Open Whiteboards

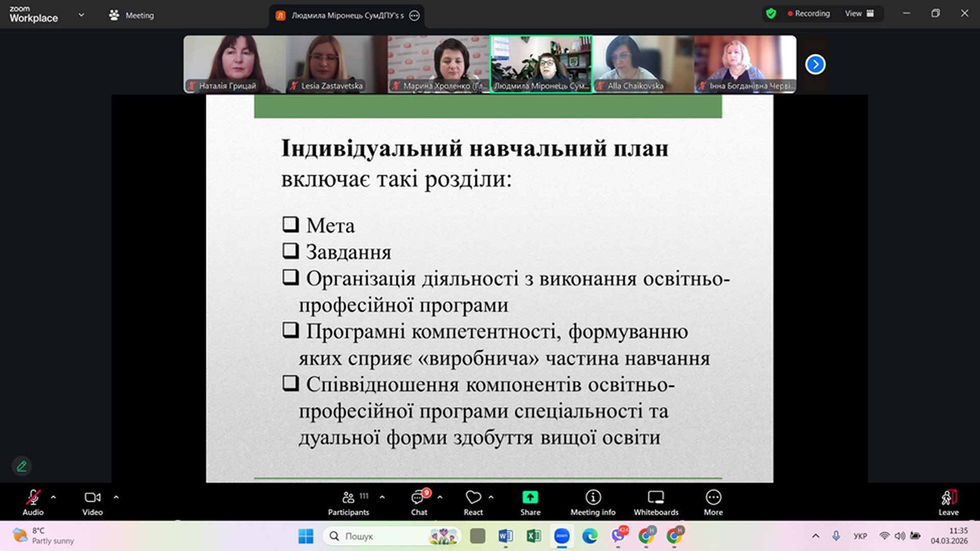coord(656,502)
